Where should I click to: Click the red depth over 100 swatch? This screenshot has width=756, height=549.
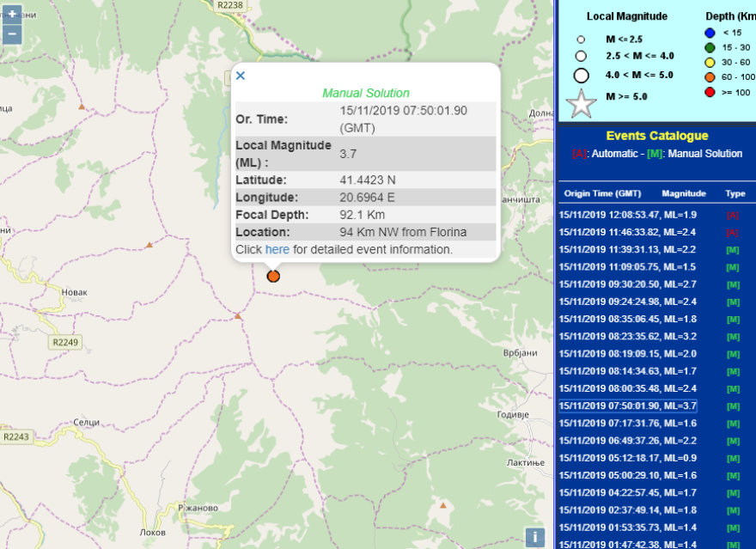pos(710,92)
